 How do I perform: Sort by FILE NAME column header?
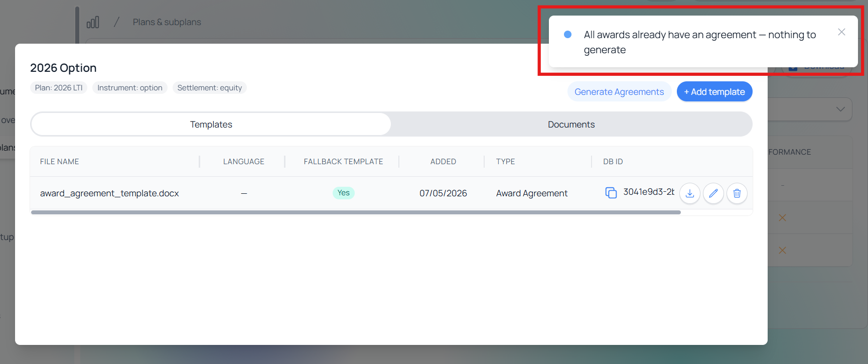[x=60, y=162]
